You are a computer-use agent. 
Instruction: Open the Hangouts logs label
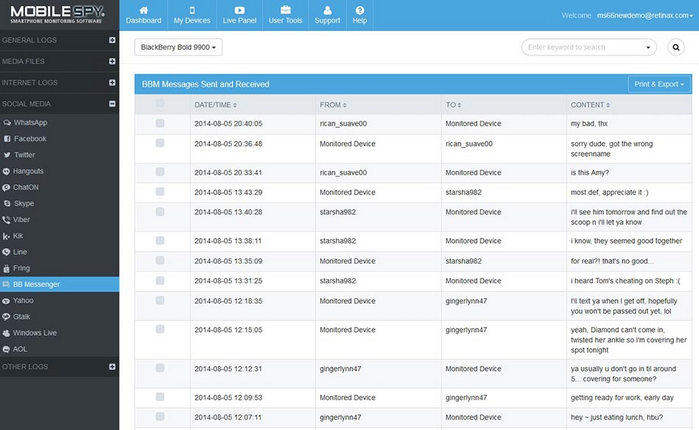tap(28, 171)
